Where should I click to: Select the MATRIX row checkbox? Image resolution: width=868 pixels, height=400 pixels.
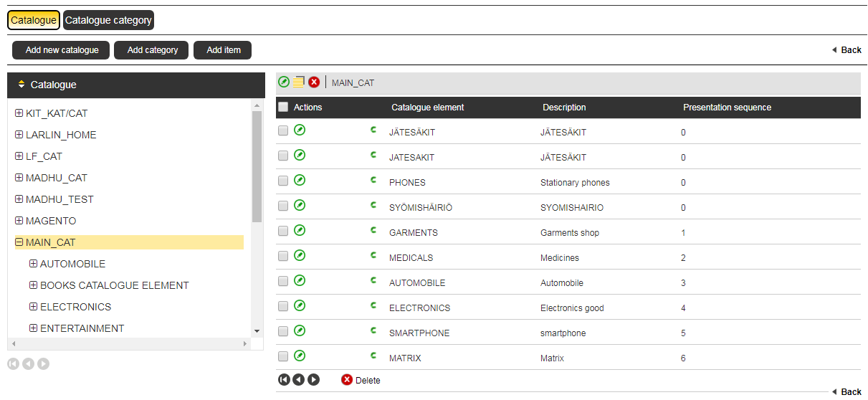(x=283, y=356)
